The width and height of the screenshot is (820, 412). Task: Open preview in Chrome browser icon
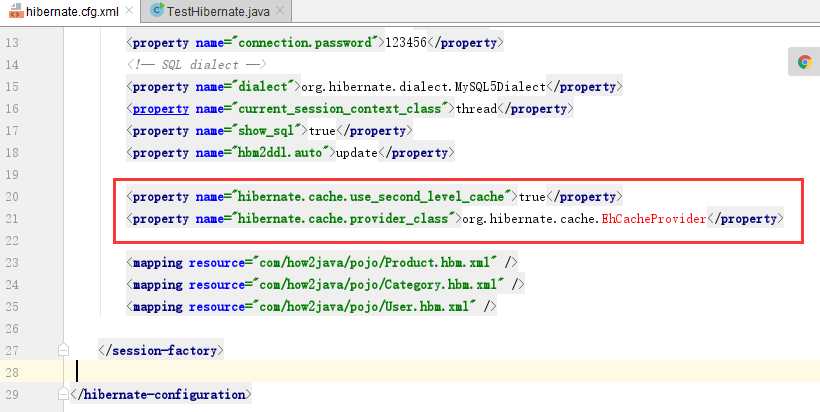tap(805, 62)
